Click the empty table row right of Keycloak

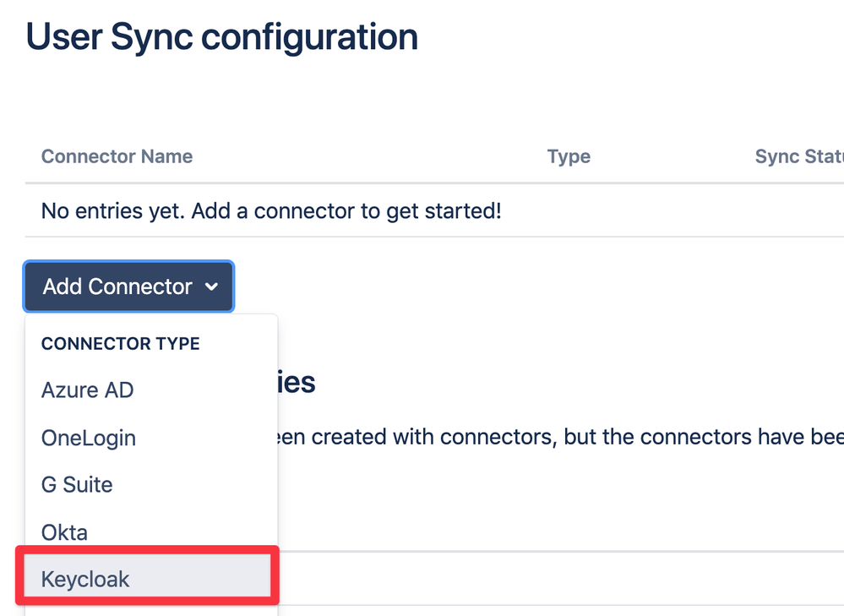[x=560, y=578]
